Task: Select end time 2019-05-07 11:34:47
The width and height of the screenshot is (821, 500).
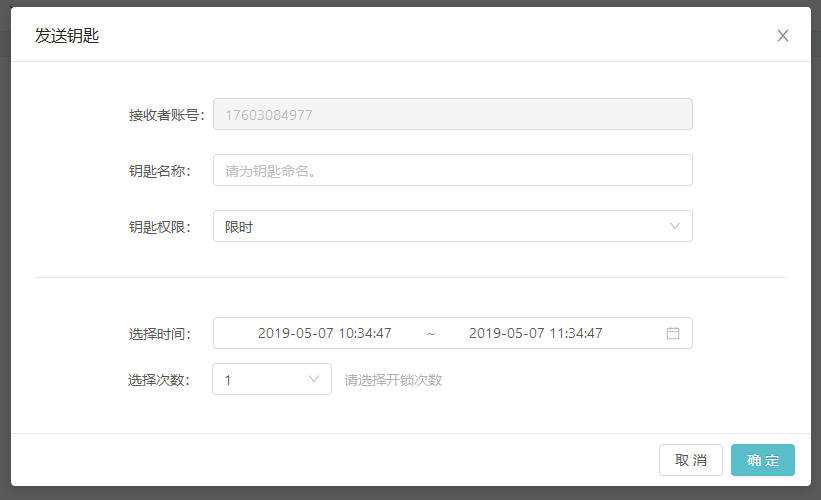Action: click(535, 333)
